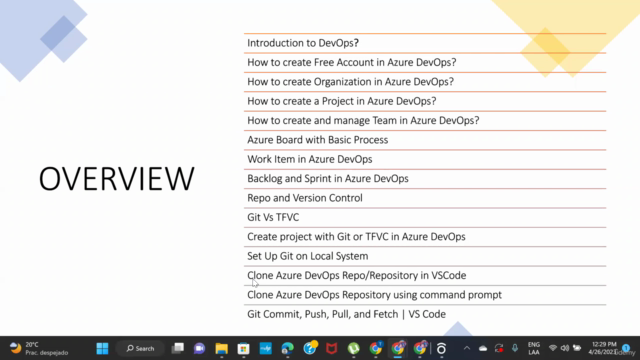The image size is (640, 360).
Task: Open Microsoft Store from the taskbar
Action: 244,348
